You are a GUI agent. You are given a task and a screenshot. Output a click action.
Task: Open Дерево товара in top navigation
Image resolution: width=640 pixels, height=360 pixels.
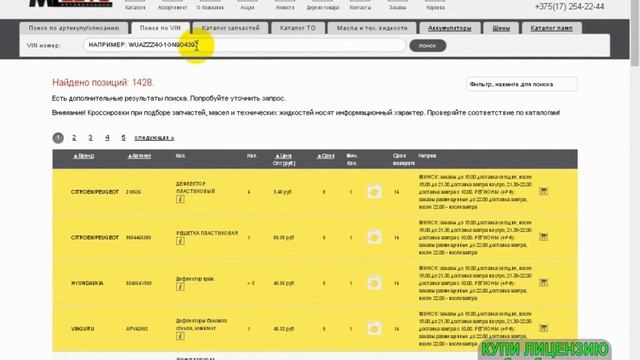click(322, 7)
